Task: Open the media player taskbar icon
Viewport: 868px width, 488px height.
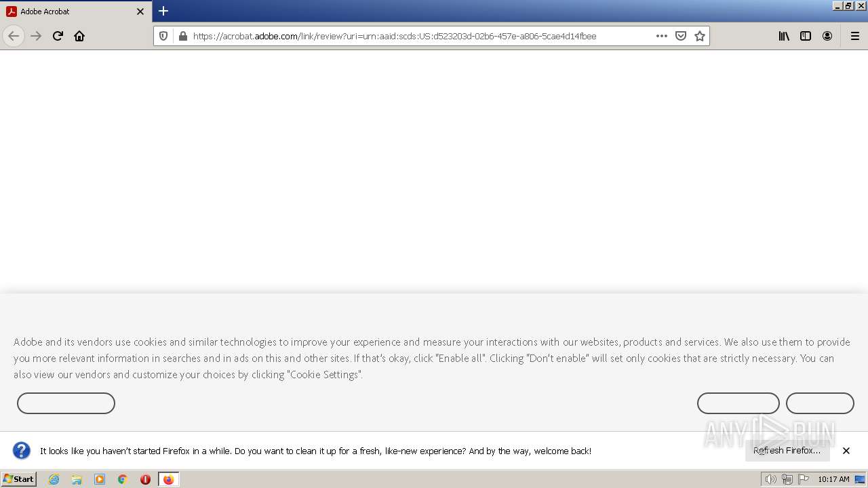Action: coord(100,479)
